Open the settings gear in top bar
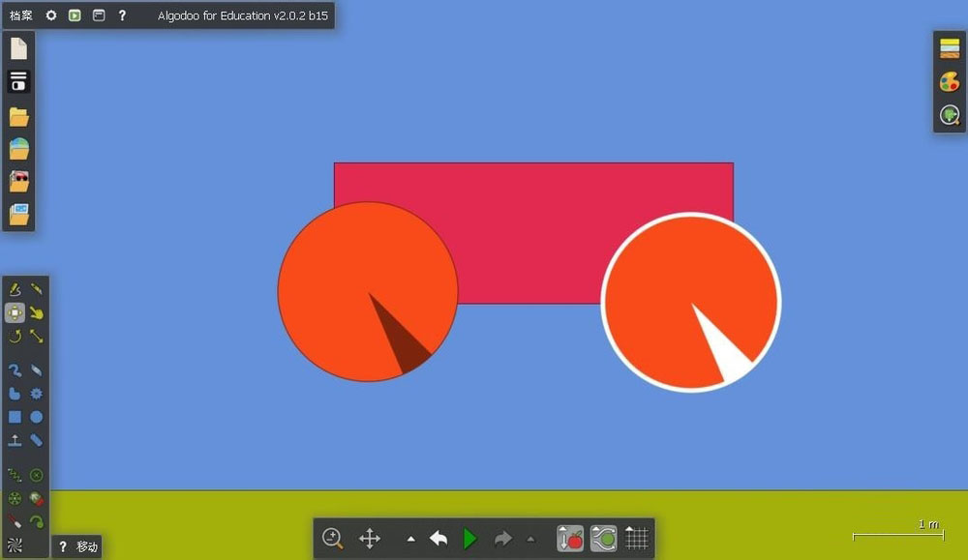The image size is (968, 560). (51, 15)
